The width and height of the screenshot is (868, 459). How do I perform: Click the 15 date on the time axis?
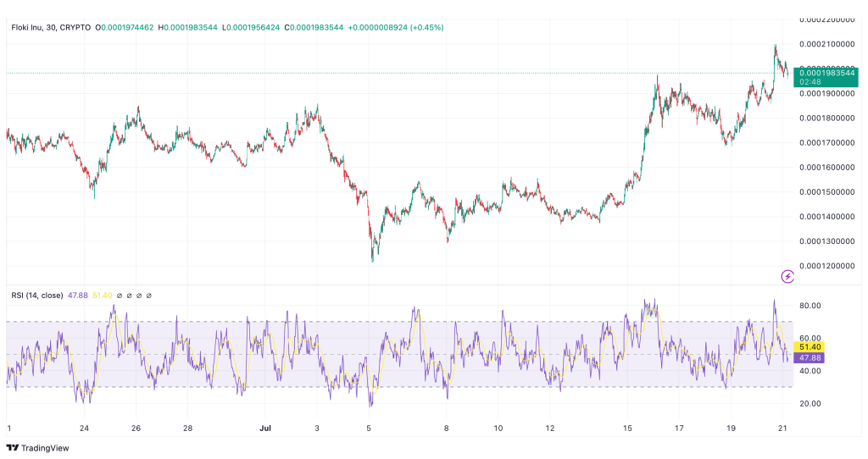[627, 428]
